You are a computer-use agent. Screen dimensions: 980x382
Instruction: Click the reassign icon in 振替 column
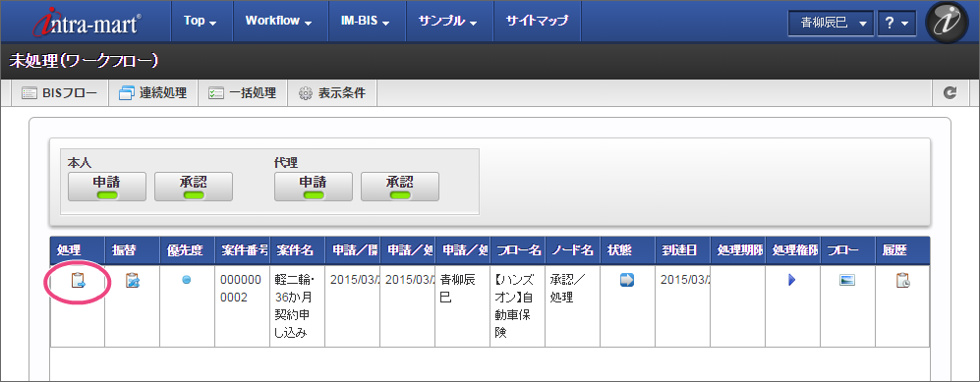[x=132, y=281]
